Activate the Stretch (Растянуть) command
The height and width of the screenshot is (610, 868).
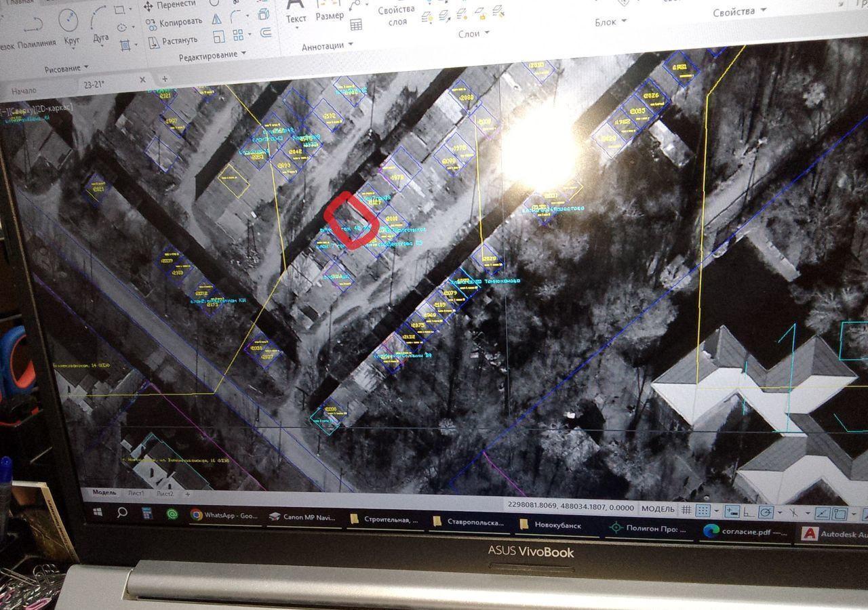(x=173, y=41)
